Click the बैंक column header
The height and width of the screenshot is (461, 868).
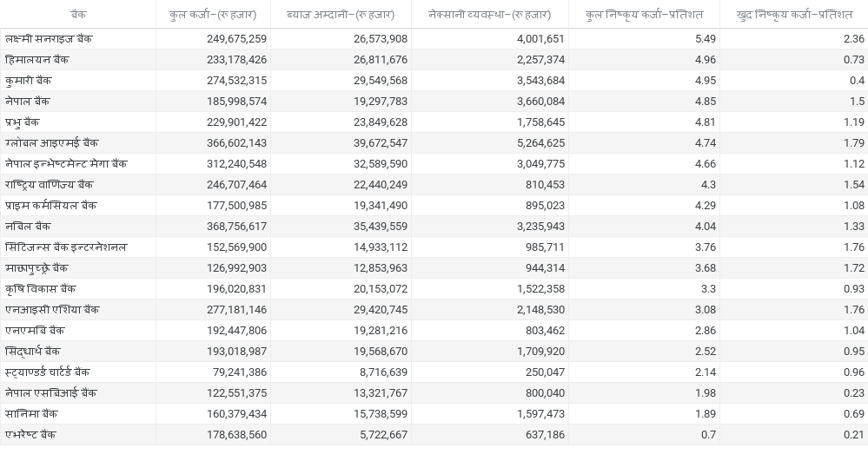point(78,15)
